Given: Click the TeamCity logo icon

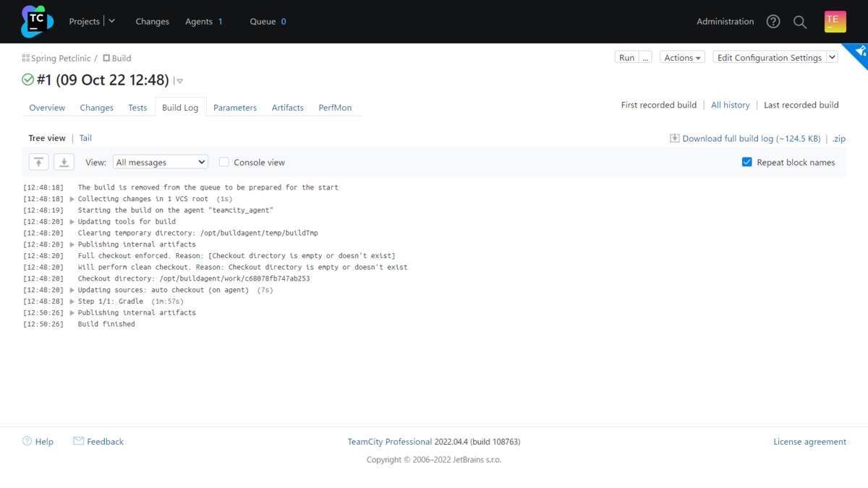Looking at the screenshot, I should [37, 22].
